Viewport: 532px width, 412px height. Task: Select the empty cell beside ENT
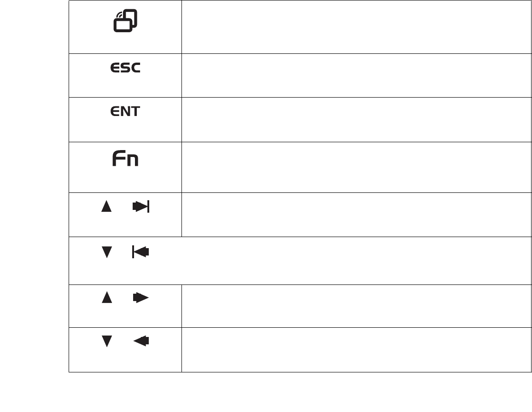point(355,119)
